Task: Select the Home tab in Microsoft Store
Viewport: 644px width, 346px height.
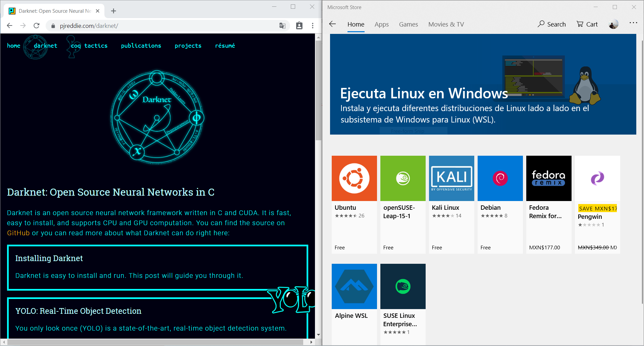Action: [356, 24]
